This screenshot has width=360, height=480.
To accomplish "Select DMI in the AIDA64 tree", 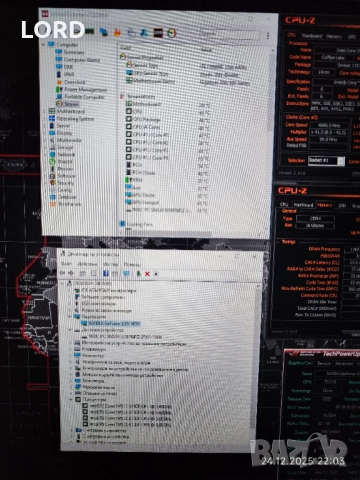I will 68,67.
